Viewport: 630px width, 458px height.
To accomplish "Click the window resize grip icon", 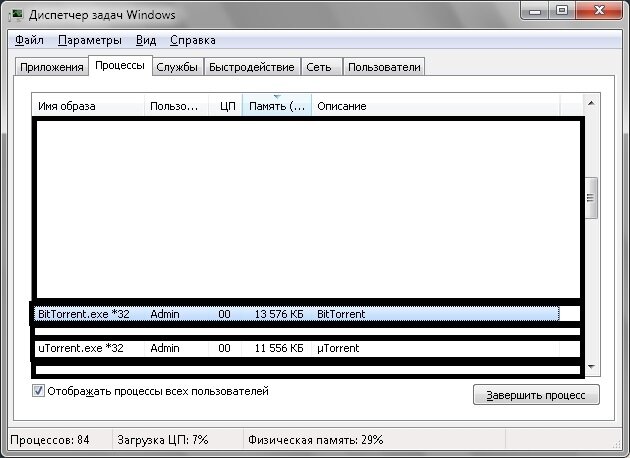I will pos(617,444).
